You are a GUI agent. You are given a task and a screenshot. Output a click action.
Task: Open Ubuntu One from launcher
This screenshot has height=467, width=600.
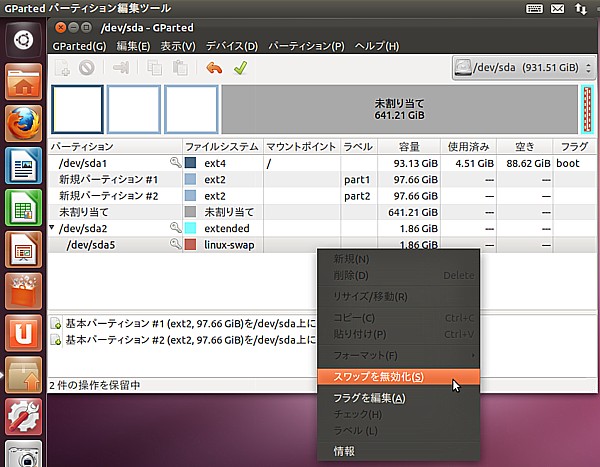23,333
